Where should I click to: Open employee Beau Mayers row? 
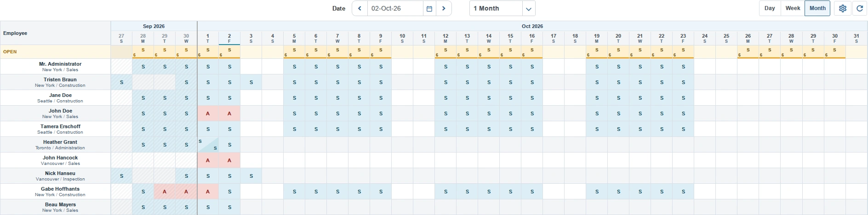[55, 207]
